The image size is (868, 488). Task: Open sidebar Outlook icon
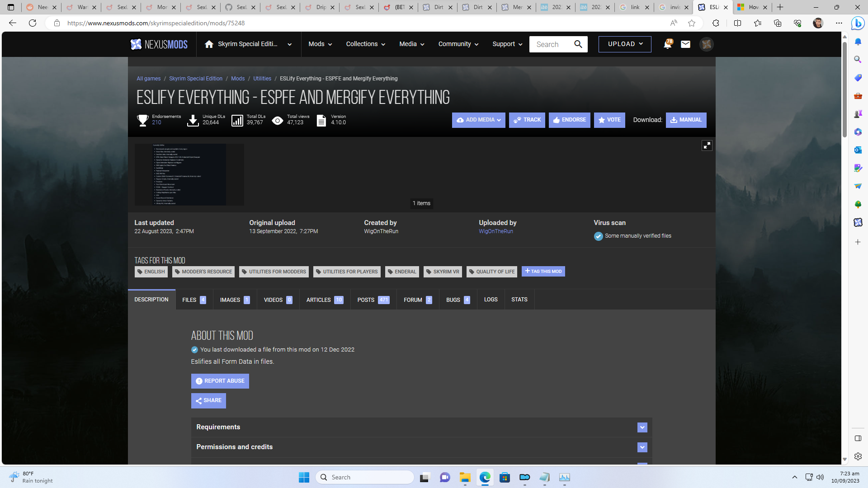click(x=858, y=150)
